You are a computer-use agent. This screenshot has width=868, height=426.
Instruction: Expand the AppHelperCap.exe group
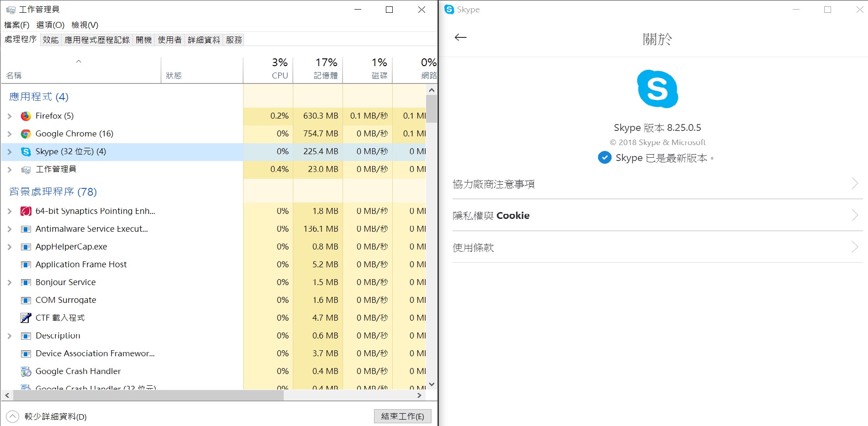(x=10, y=247)
